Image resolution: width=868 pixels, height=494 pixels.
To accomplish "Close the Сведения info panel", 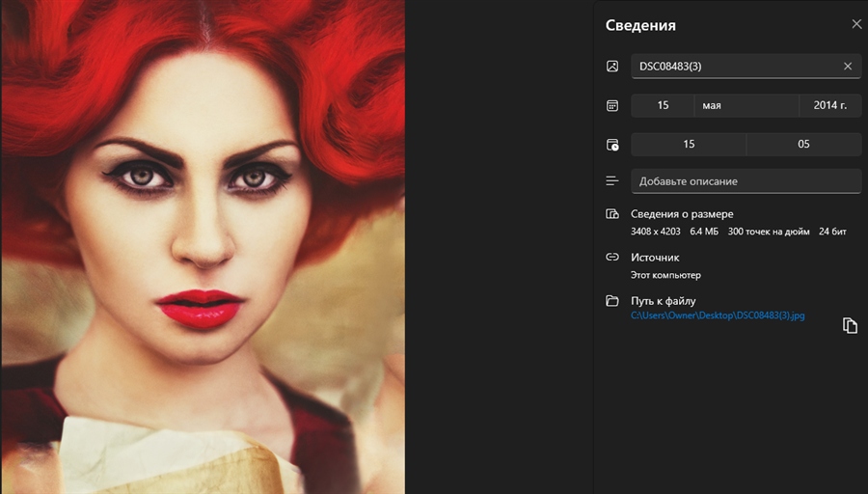I will coord(856,25).
